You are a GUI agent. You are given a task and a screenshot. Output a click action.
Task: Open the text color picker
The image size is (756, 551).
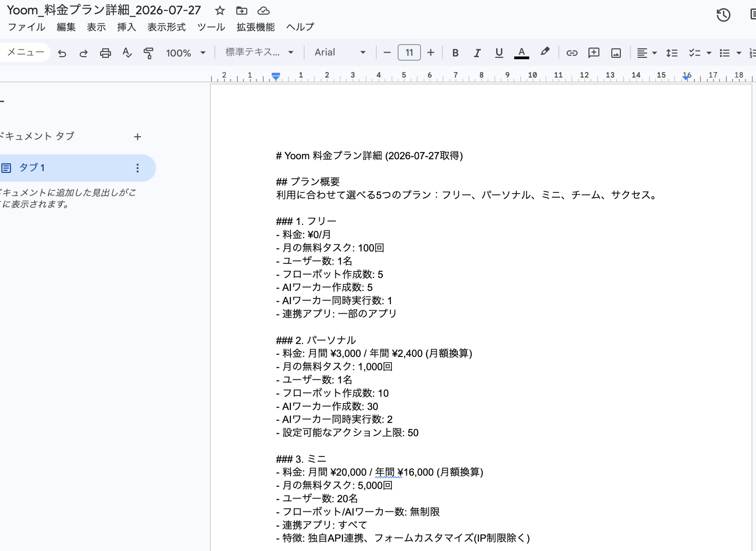coord(521,53)
